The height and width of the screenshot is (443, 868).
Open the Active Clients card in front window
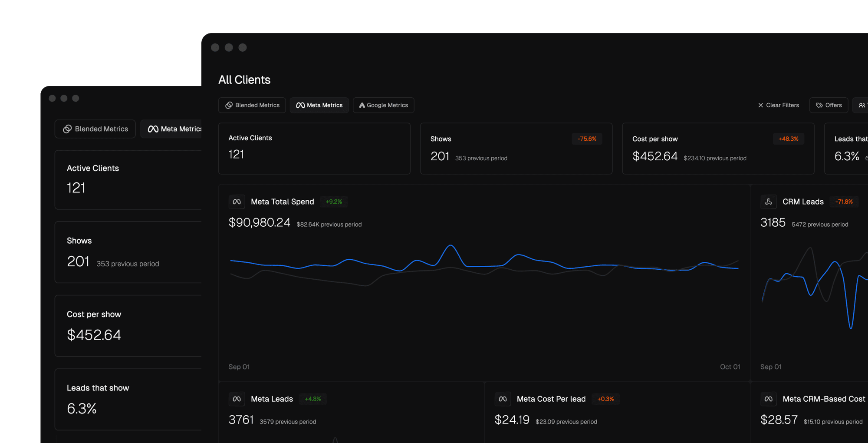click(314, 149)
